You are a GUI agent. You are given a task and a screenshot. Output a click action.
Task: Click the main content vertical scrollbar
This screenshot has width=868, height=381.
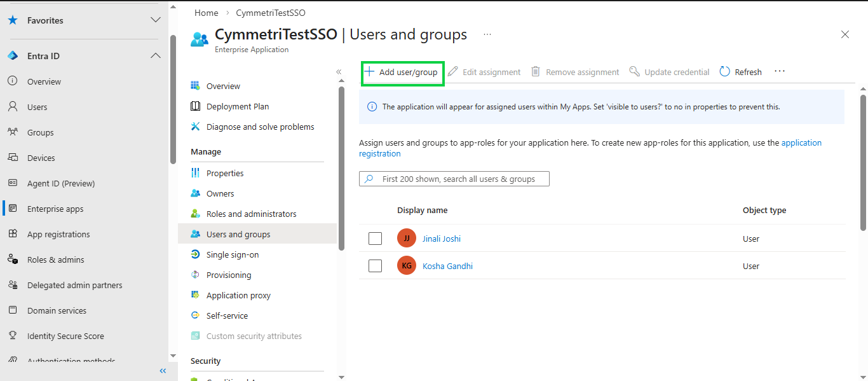pos(863,163)
